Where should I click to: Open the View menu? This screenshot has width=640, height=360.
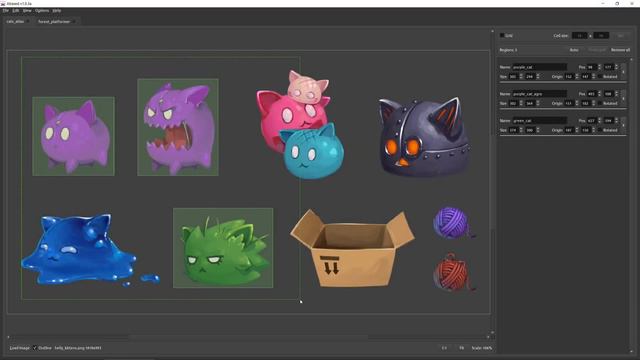coord(27,11)
